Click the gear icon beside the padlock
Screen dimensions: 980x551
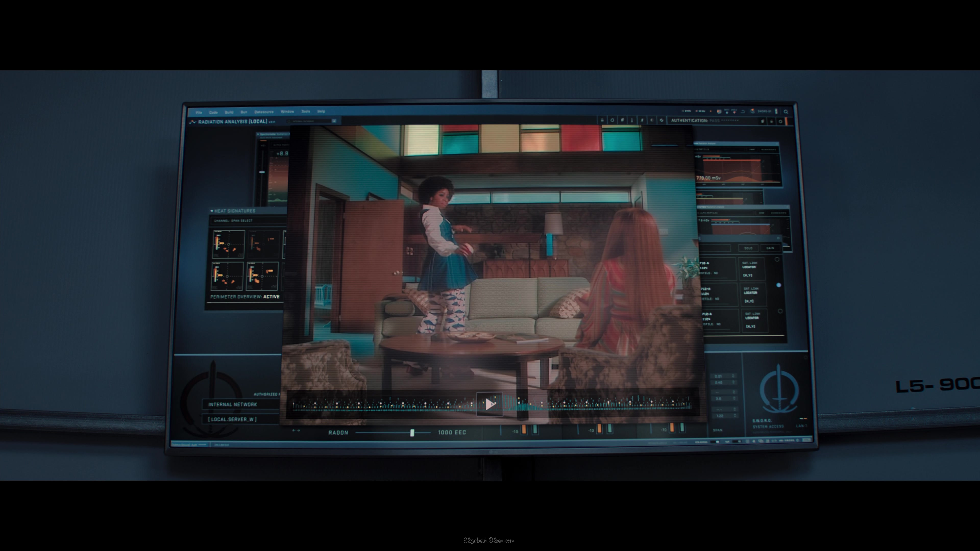click(x=612, y=120)
